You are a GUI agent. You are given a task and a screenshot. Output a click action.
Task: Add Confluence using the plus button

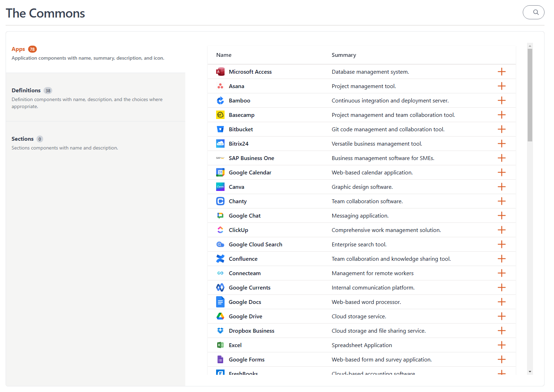(502, 259)
